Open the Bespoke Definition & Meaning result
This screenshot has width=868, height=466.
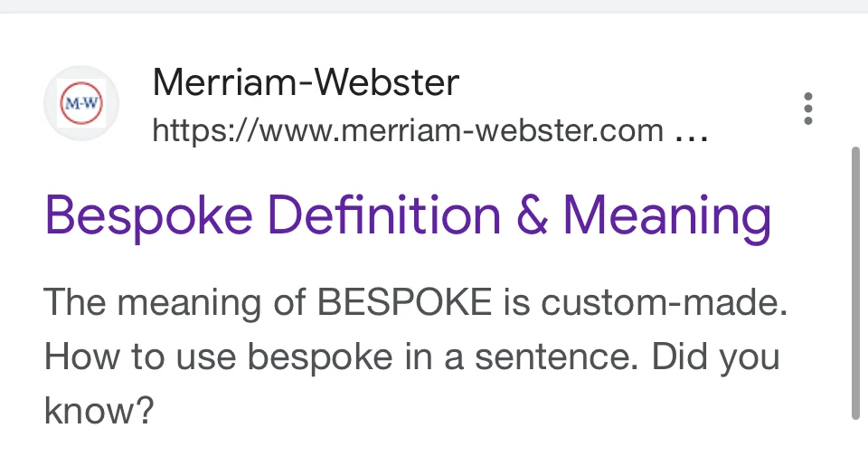408,217
